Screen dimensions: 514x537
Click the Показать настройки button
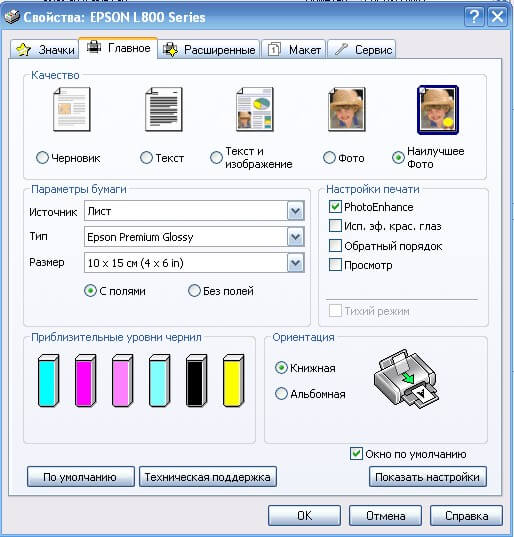pos(427,477)
